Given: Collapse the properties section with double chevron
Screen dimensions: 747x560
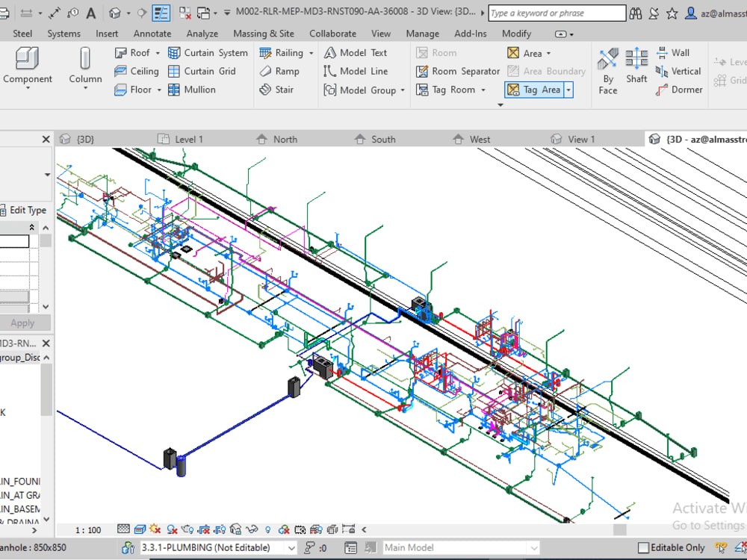Looking at the screenshot, I should [31, 227].
